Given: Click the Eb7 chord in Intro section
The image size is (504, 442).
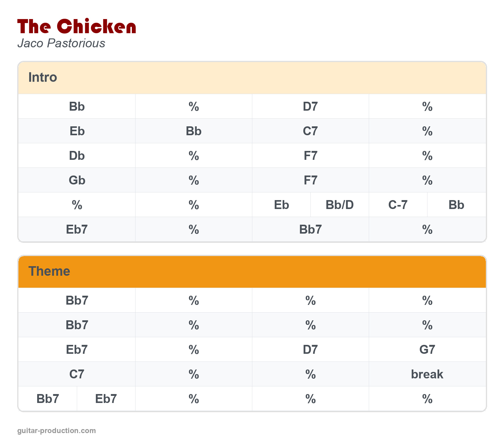Looking at the screenshot, I should [x=77, y=230].
